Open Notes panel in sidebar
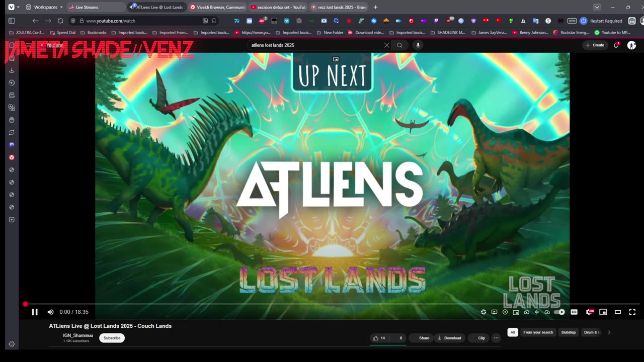 coord(12,96)
